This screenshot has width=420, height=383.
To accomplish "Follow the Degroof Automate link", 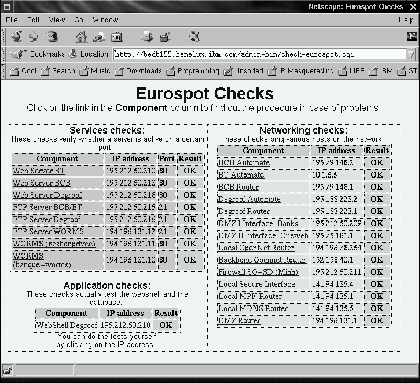I will [x=249, y=199].
